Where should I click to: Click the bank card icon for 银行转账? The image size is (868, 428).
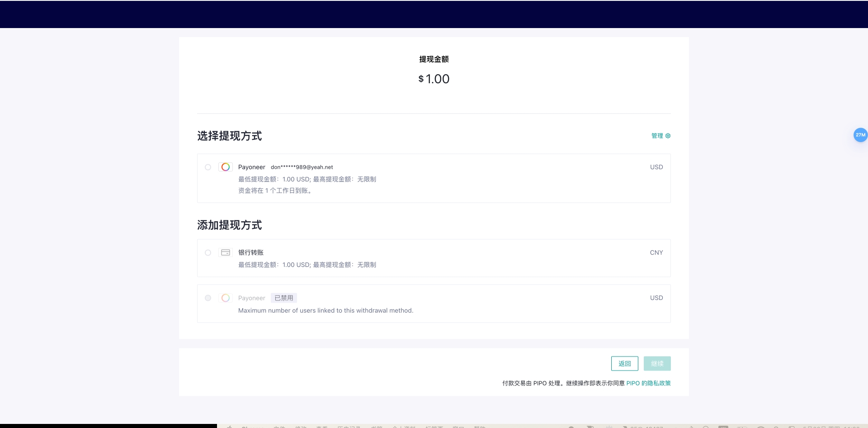(x=226, y=252)
